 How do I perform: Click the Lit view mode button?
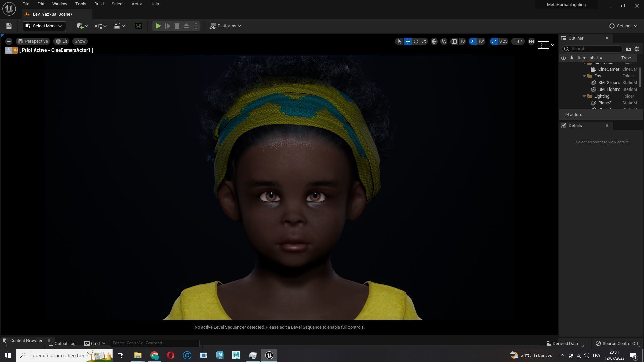[x=61, y=41]
